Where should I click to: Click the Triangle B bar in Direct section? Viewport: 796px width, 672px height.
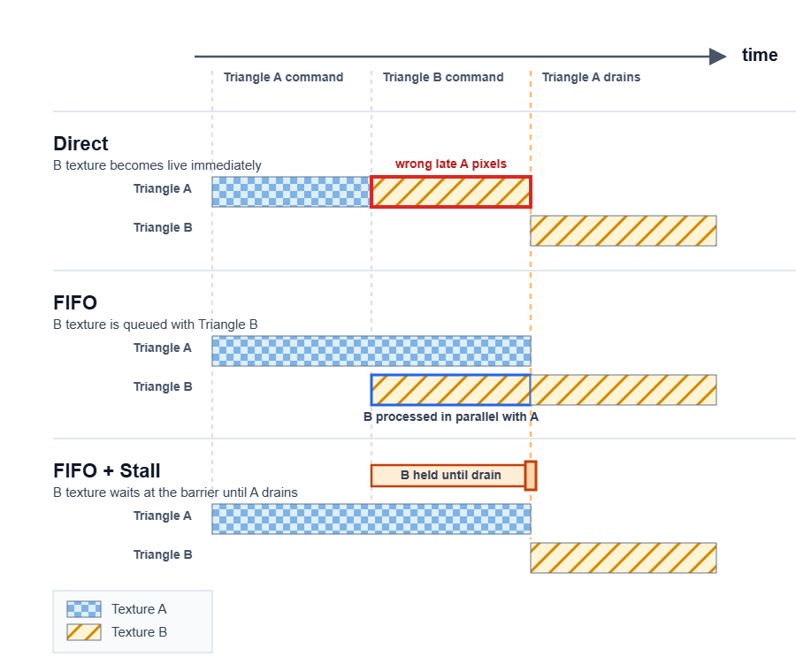pos(623,231)
